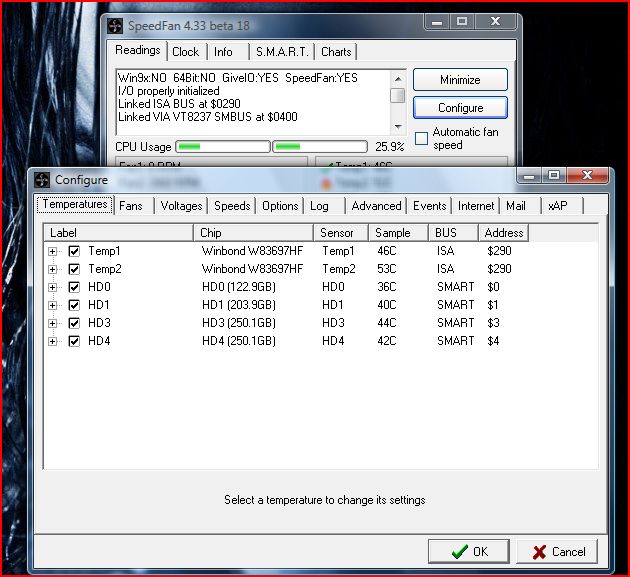
Task: Expand the Temp2 tree node
Action: coord(52,269)
